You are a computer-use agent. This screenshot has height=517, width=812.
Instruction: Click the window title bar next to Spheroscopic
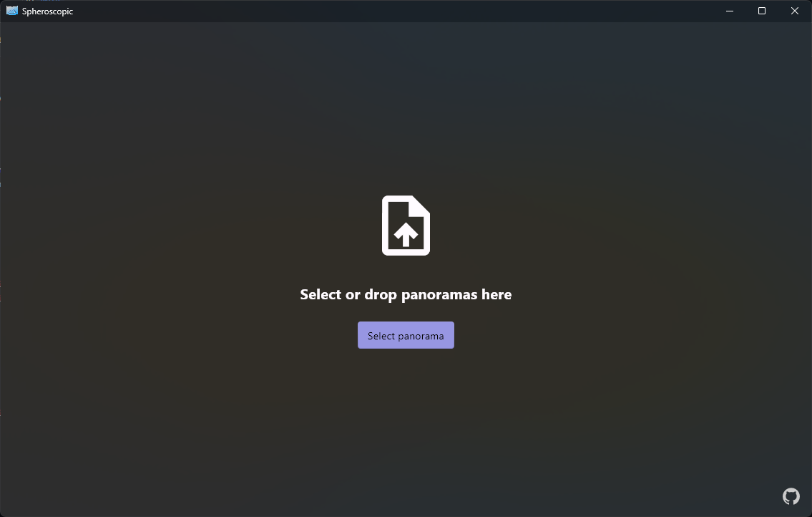pyautogui.click(x=393, y=11)
